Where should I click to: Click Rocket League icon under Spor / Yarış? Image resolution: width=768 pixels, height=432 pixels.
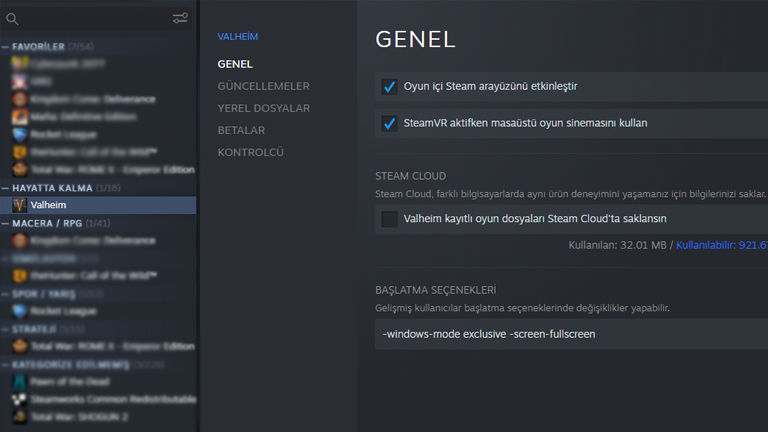point(20,311)
